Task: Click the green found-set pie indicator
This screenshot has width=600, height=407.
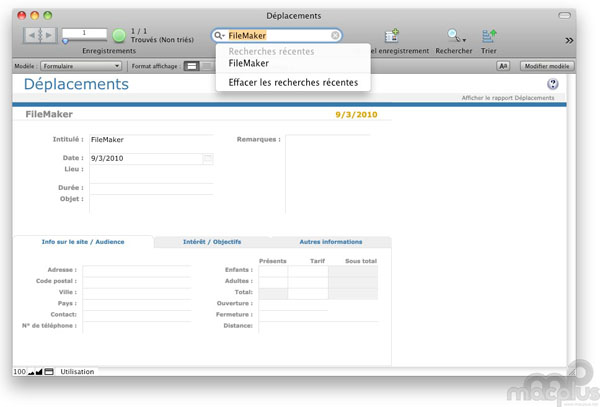Action: 119,36
